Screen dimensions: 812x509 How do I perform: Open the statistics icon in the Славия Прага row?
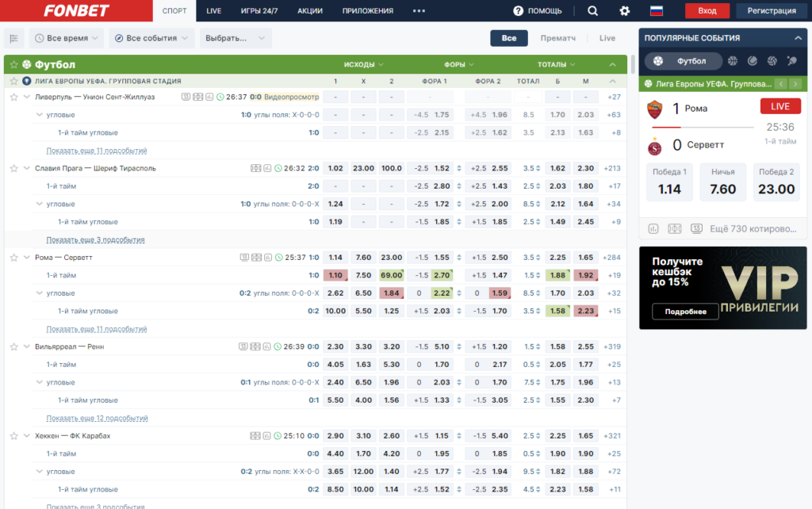tap(267, 168)
